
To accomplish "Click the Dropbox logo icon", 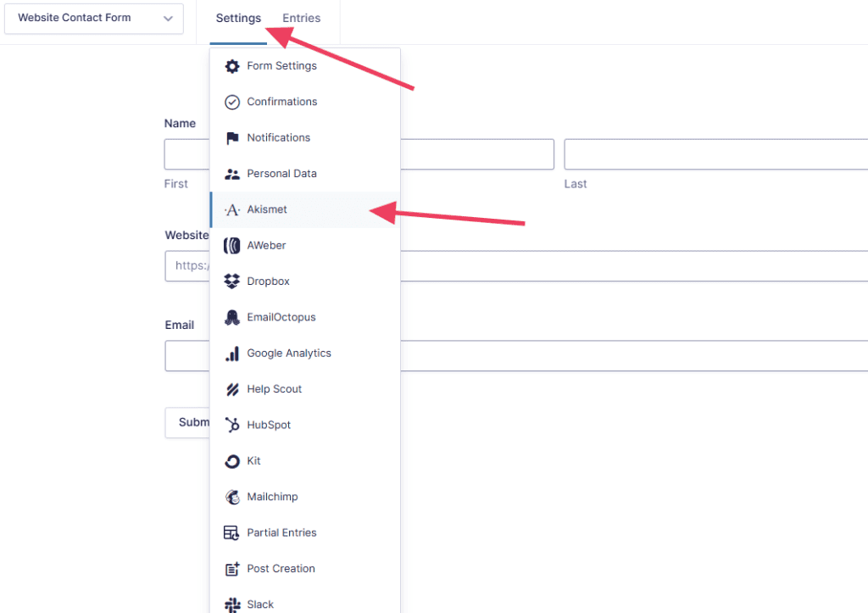I will pyautogui.click(x=232, y=281).
